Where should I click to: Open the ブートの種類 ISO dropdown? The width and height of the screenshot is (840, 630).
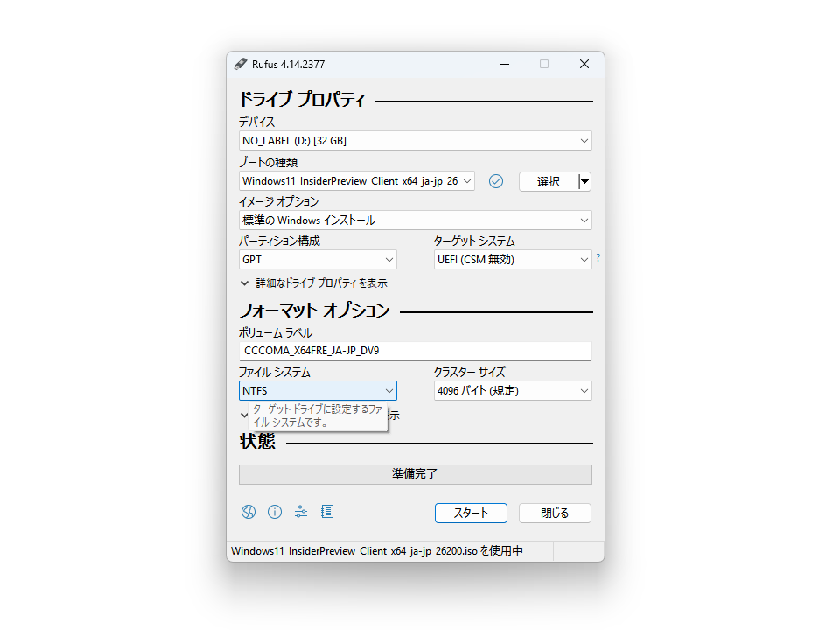tap(357, 181)
